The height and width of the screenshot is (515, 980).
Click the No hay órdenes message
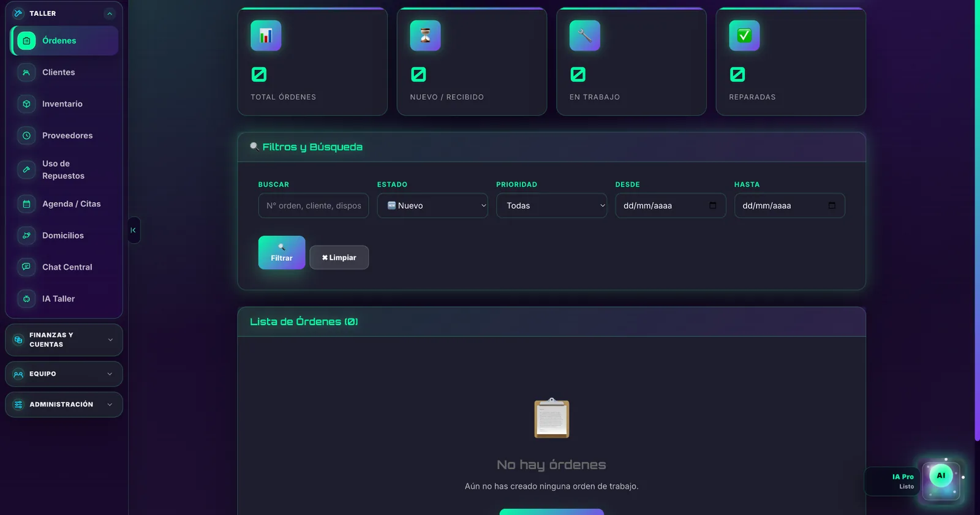coord(551,465)
